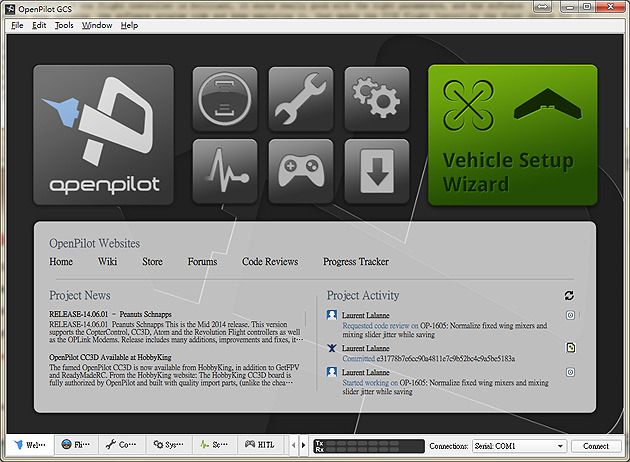Screen dimensions: 630x462
Task: Click Laurent Lalanne avatar on code review entry
Action: pos(331,315)
